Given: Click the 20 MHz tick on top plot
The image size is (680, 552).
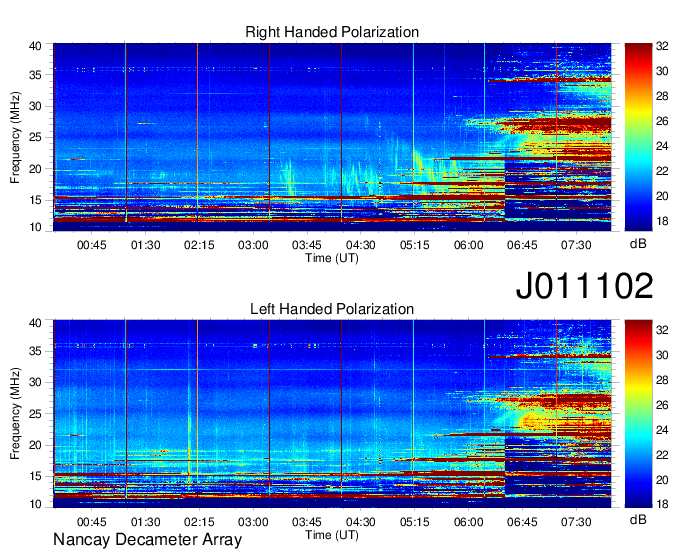Looking at the screenshot, I should coord(35,169).
